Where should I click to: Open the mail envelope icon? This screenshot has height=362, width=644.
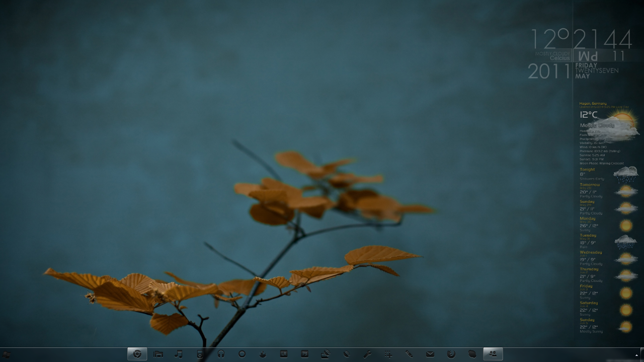[x=430, y=354]
